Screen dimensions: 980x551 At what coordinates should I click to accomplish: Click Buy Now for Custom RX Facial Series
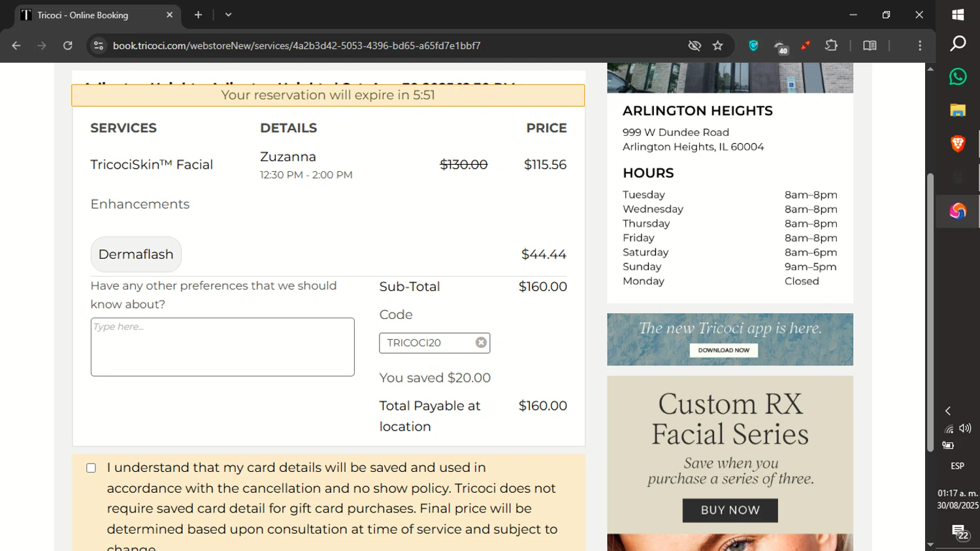click(x=730, y=510)
